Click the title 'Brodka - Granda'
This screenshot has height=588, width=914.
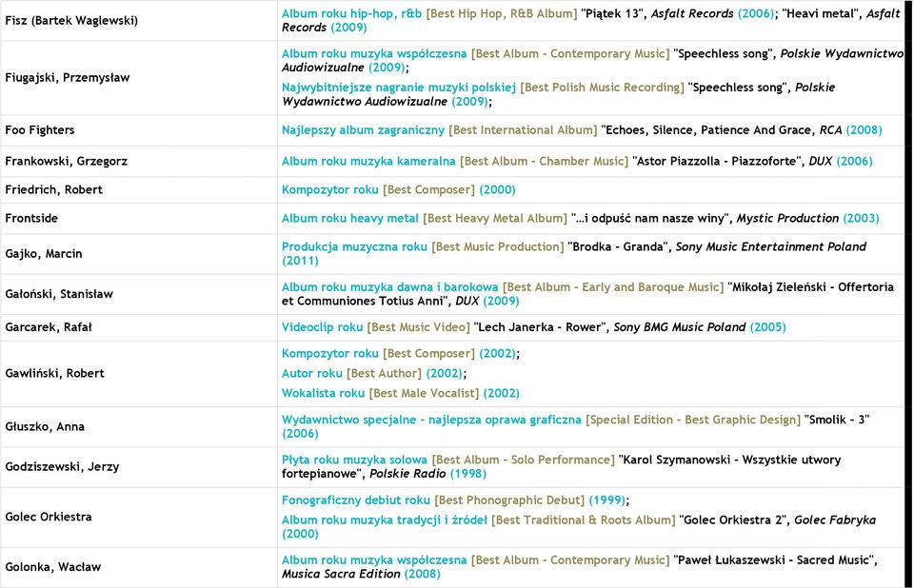tap(618, 246)
